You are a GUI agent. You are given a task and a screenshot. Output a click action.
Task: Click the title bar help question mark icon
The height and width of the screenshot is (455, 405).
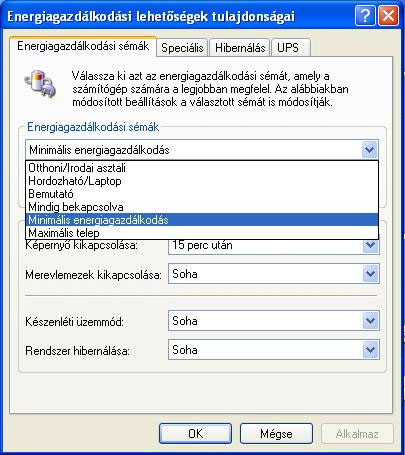tap(365, 15)
